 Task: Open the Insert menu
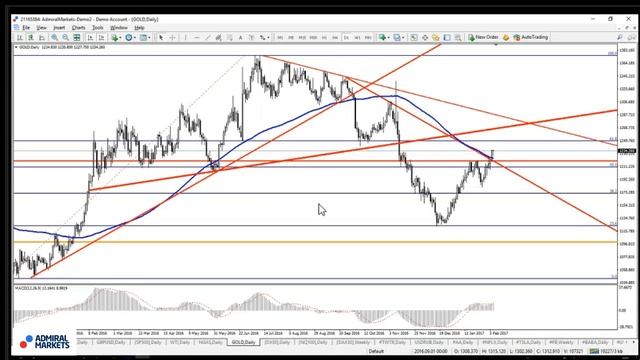pos(59,28)
